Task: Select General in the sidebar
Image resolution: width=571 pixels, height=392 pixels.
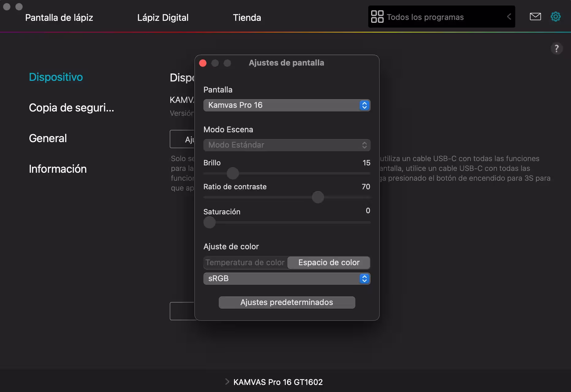Action: click(48, 138)
